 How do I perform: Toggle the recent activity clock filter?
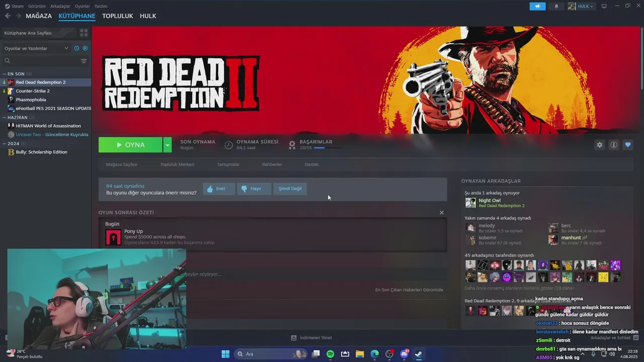(76, 48)
